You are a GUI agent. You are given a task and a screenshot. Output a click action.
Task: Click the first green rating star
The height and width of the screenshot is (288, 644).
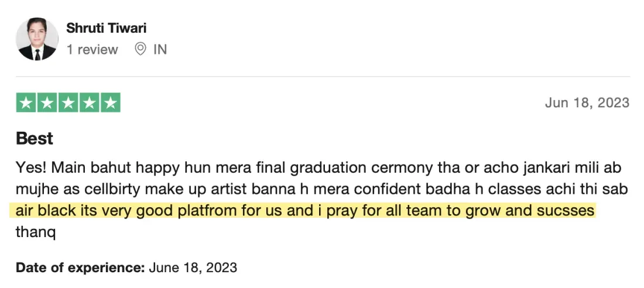pos(26,102)
